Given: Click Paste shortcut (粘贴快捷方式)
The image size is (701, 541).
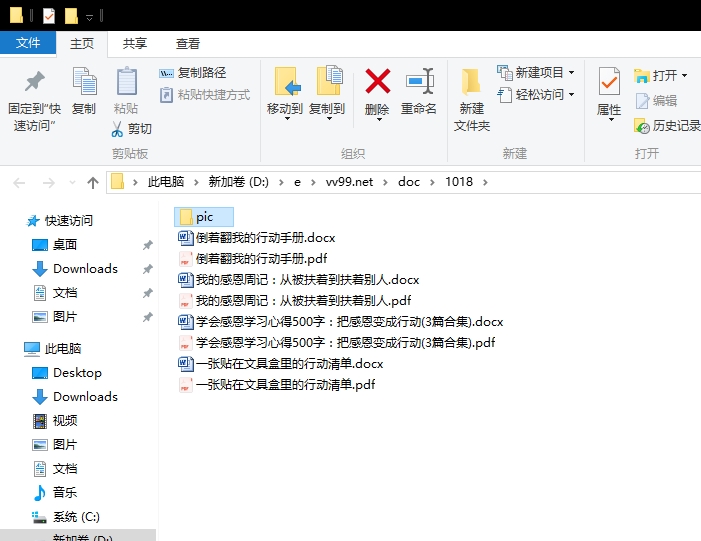Looking at the screenshot, I should coord(205,95).
